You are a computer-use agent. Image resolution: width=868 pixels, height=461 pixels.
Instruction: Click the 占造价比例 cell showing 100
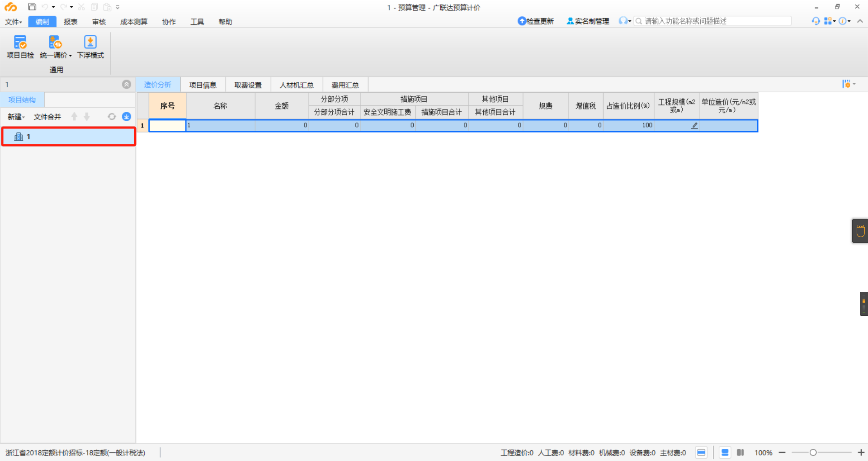(628, 125)
